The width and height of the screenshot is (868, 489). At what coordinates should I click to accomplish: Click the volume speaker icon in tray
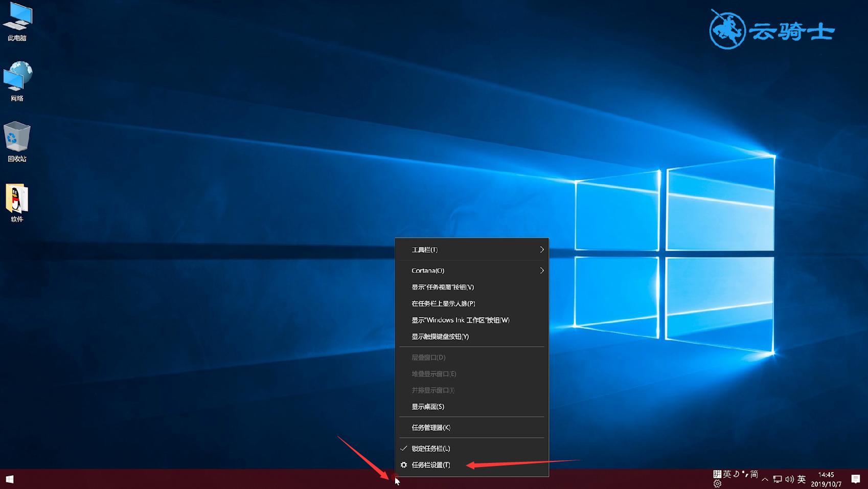789,479
